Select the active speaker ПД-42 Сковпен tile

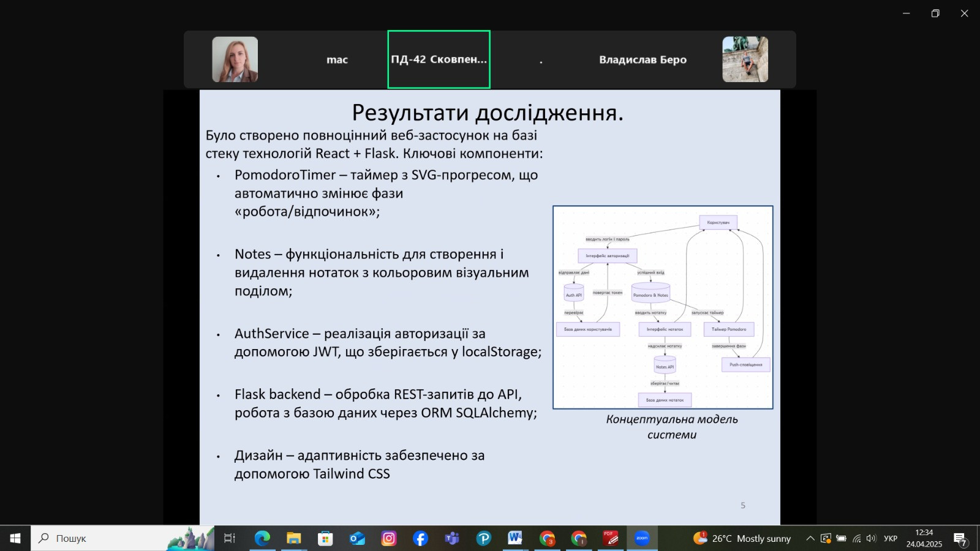pos(439,59)
